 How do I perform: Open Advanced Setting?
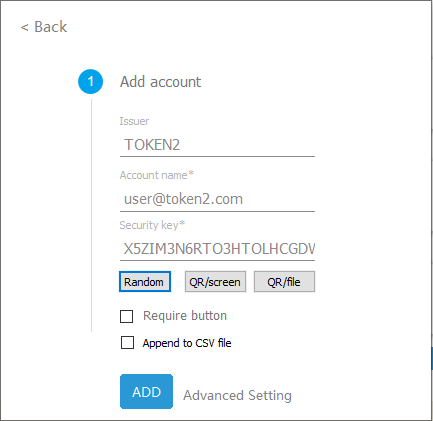[237, 395]
